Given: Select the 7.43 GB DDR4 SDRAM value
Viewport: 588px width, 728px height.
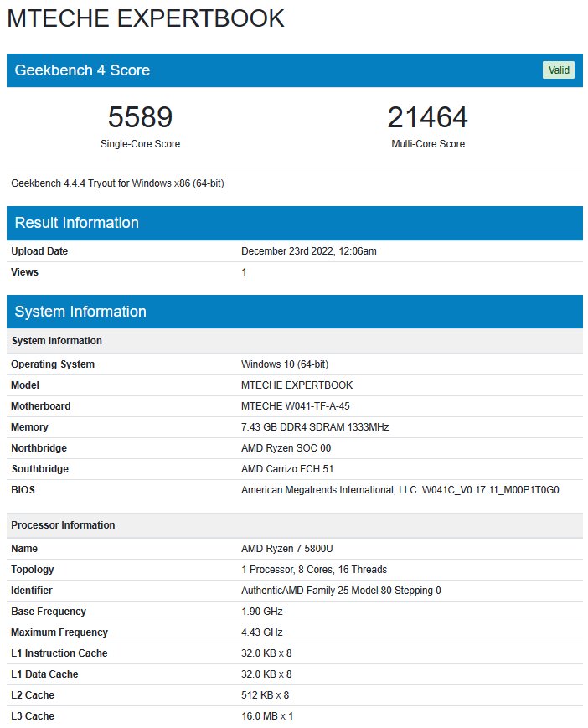Looking at the screenshot, I should (315, 427).
